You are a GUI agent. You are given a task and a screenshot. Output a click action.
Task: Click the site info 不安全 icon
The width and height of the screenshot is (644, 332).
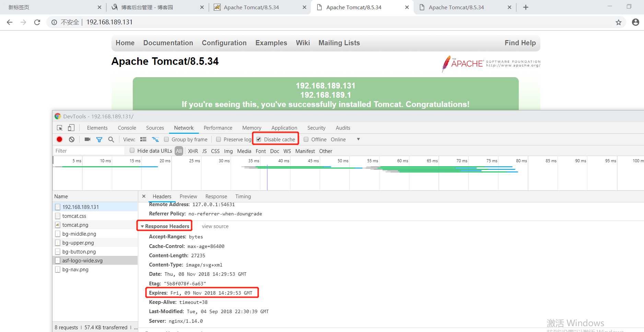[54, 22]
